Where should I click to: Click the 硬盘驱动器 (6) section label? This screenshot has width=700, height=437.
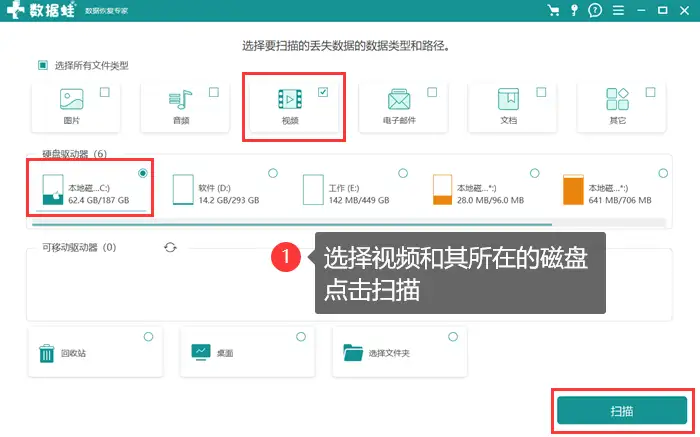[75, 154]
